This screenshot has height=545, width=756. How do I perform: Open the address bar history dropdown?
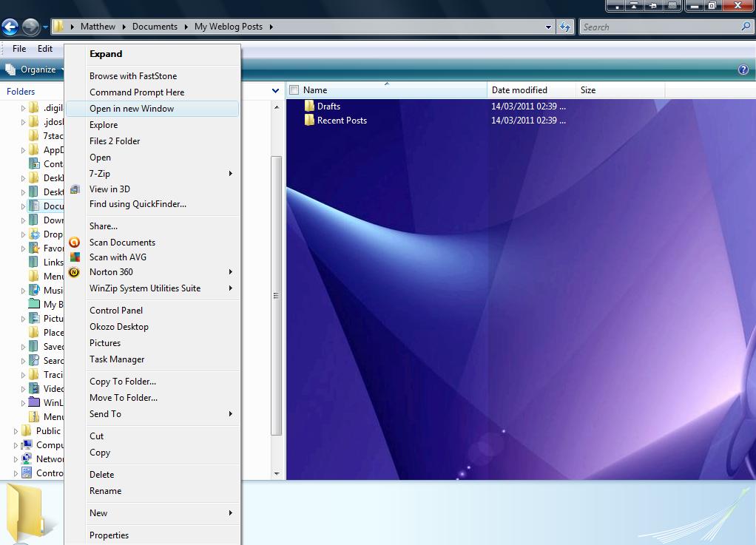(547, 27)
